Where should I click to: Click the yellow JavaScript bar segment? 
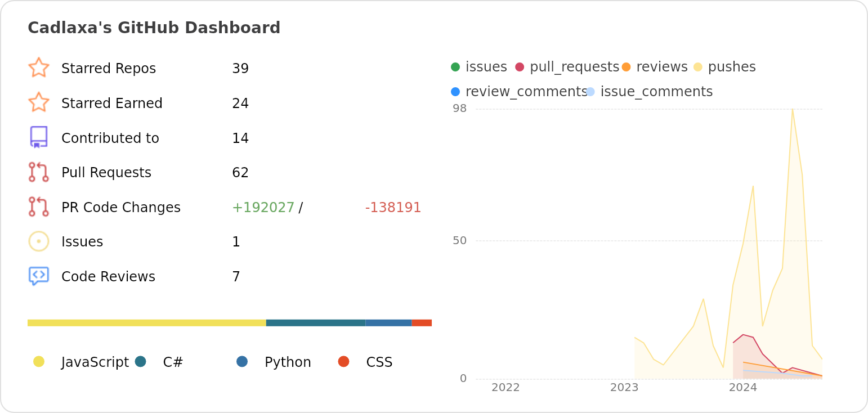pos(147,323)
